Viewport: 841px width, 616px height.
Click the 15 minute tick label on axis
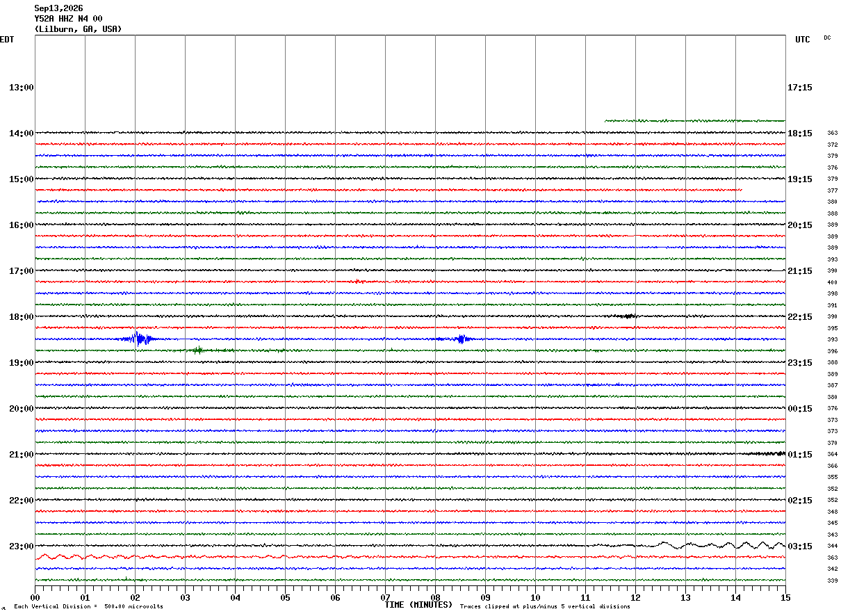[x=785, y=597]
